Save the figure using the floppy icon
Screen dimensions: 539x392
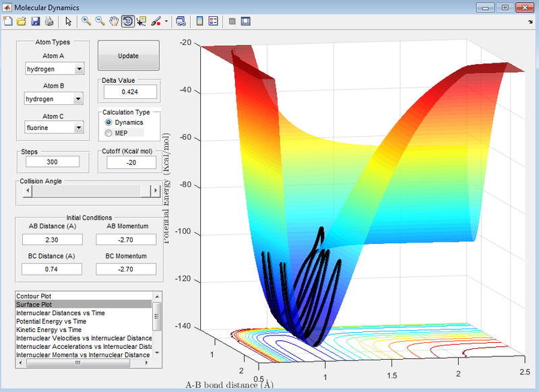[35, 22]
